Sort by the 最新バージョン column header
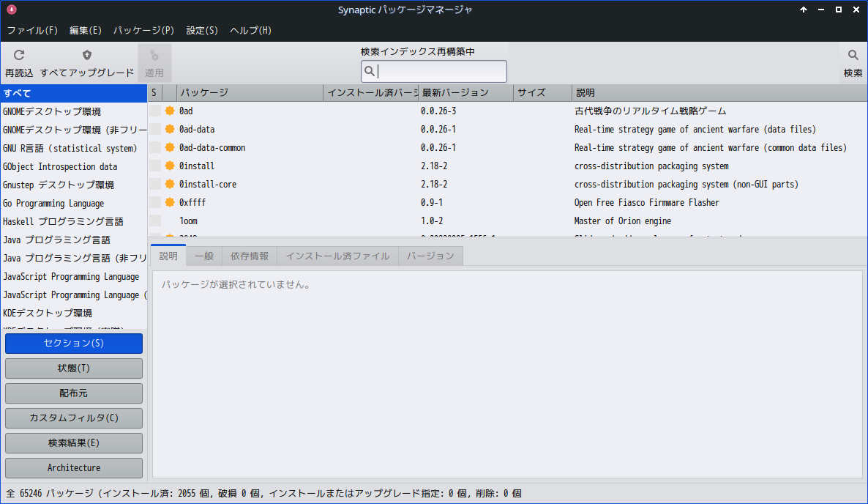Screen dimensions: 868x504 (465, 93)
